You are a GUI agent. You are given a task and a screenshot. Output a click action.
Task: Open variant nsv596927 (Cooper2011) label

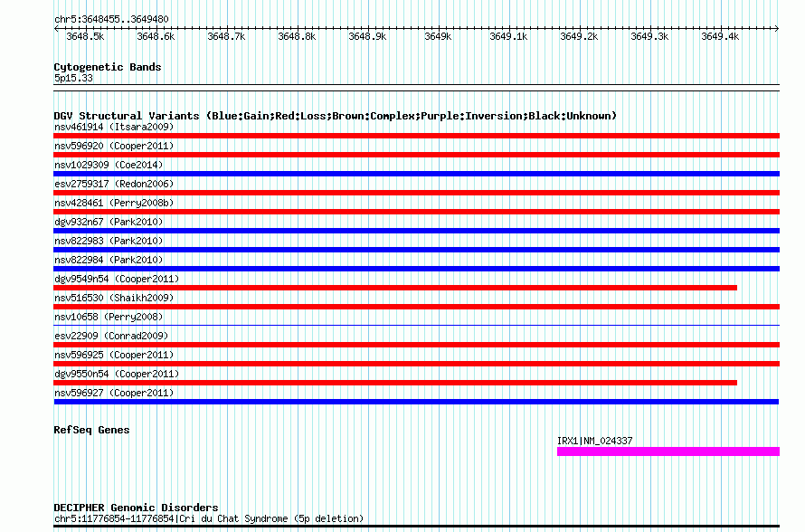pos(114,393)
